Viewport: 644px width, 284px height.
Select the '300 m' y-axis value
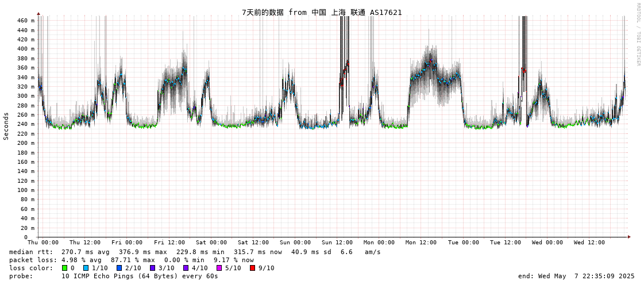[26, 96]
